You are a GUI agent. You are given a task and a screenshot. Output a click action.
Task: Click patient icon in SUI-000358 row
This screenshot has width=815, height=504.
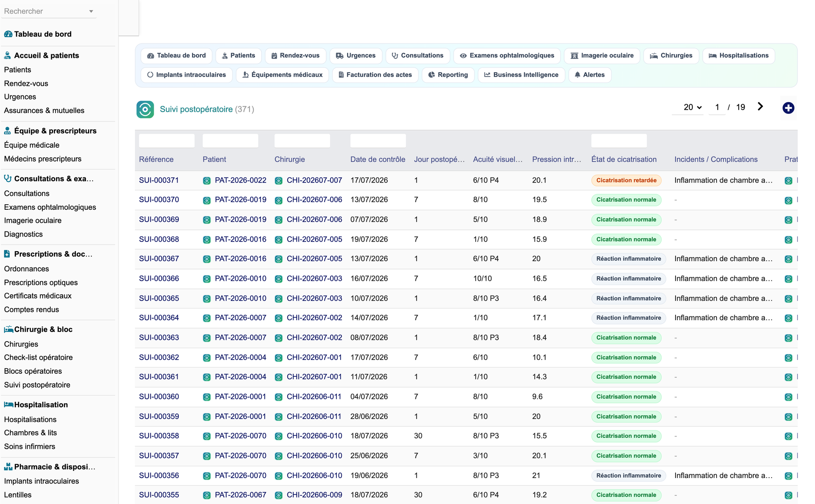pyautogui.click(x=206, y=437)
